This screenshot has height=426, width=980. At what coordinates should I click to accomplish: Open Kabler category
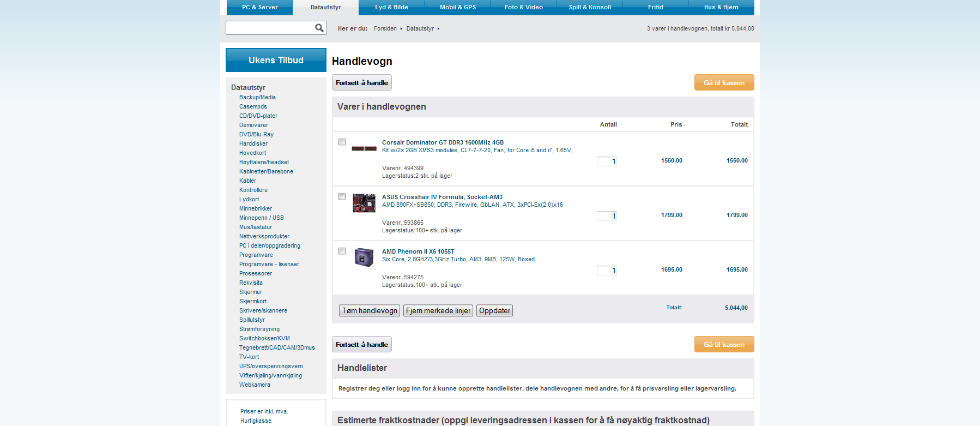pyautogui.click(x=247, y=181)
